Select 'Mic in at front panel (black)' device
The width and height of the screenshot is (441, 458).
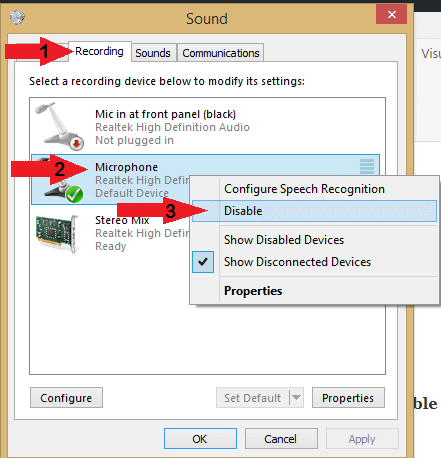click(205, 127)
